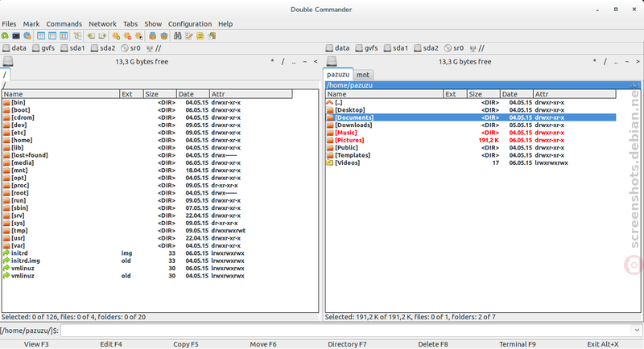Toggle the directory tree view icon
The width and height of the screenshot is (644, 349).
pyautogui.click(x=77, y=36)
